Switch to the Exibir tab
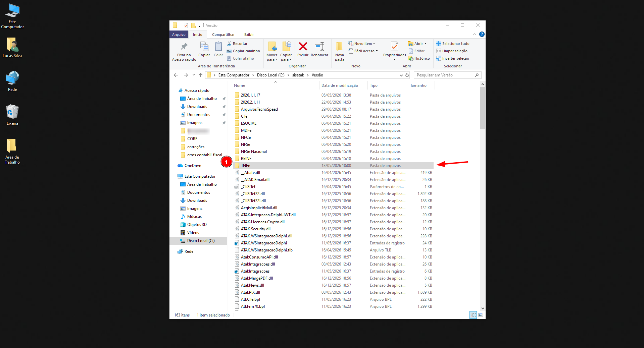644x348 pixels. 249,35
